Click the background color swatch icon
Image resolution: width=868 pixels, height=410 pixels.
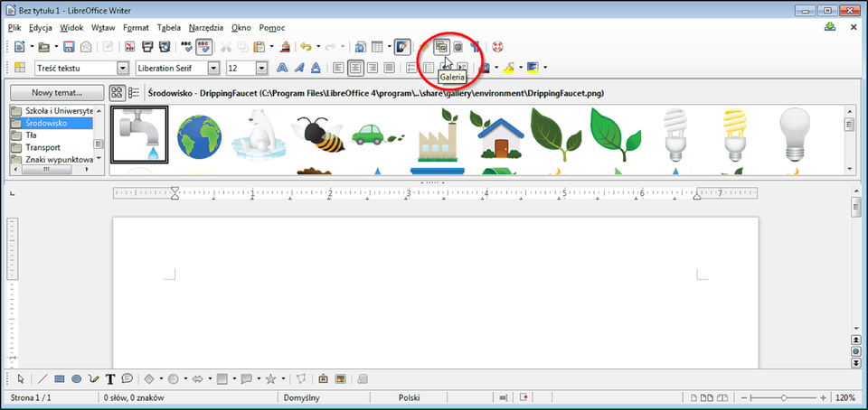(533, 68)
